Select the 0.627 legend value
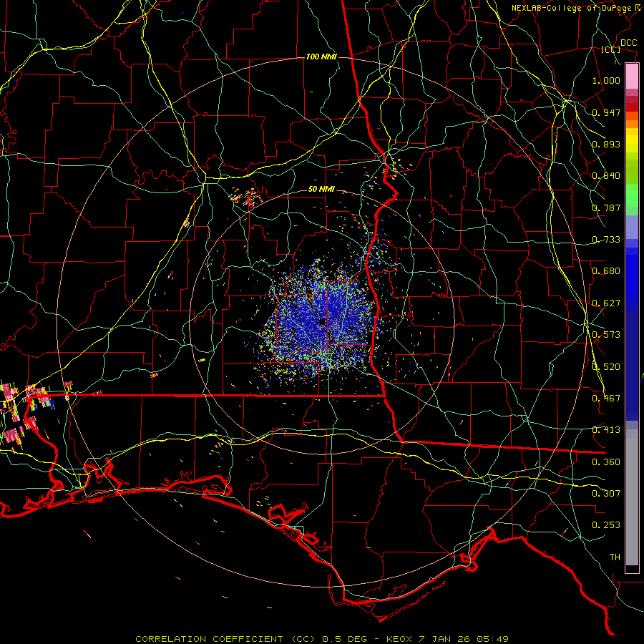This screenshot has height=644, width=644. (606, 303)
